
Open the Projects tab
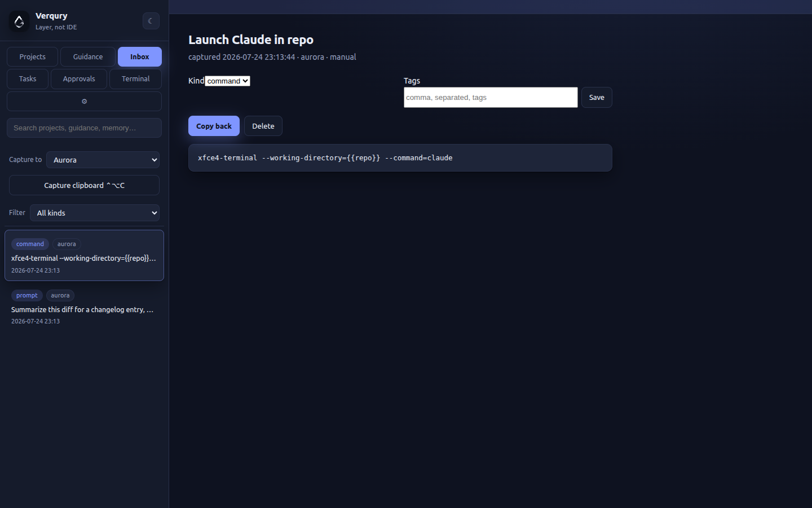click(x=32, y=57)
